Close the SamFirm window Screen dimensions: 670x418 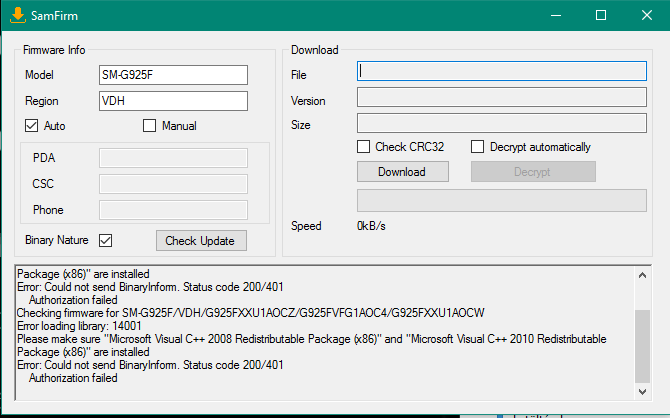(x=646, y=15)
